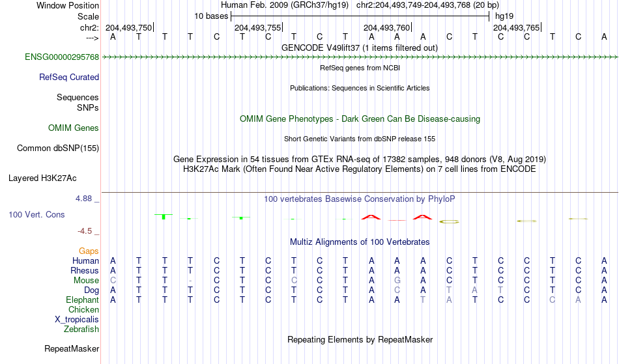Click '100 vertebrates Basewise Conservation by PhyloP' title

(x=359, y=199)
